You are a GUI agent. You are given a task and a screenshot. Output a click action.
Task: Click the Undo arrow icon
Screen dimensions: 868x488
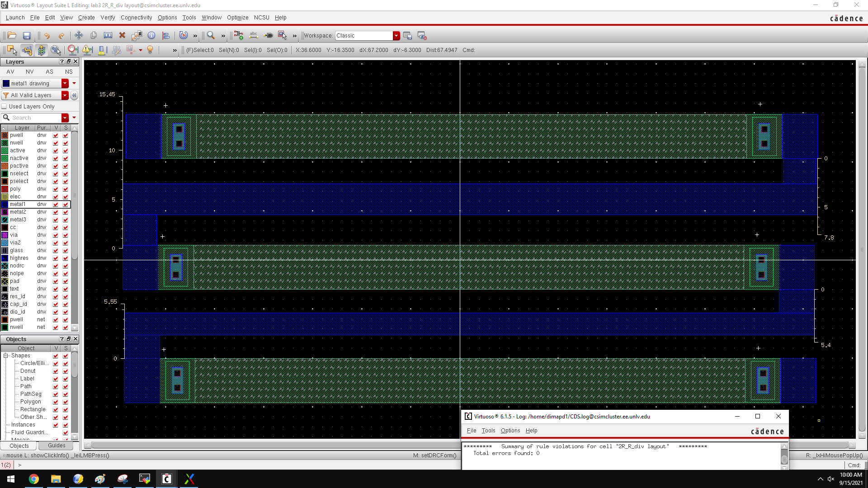tap(47, 36)
